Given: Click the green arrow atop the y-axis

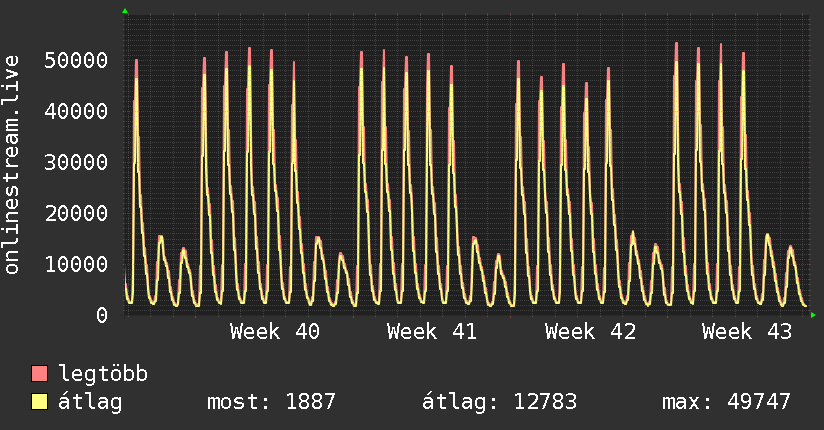Looking at the screenshot, I should click(x=125, y=11).
